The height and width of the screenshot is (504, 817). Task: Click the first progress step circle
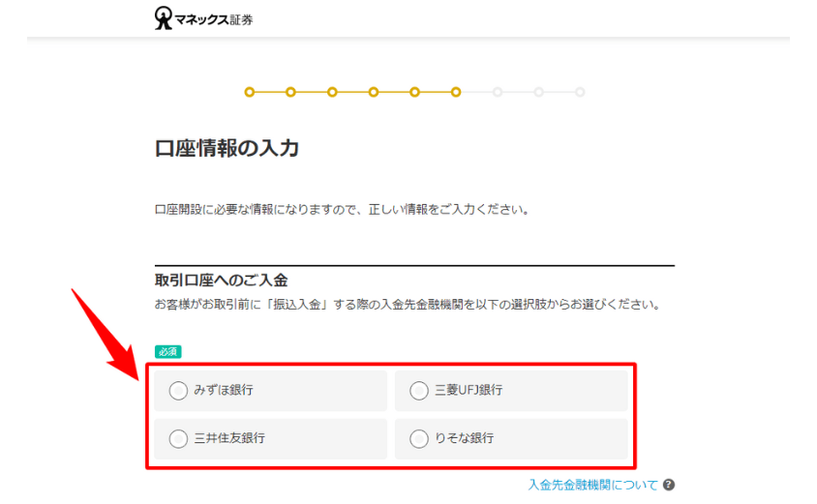pos(250,92)
